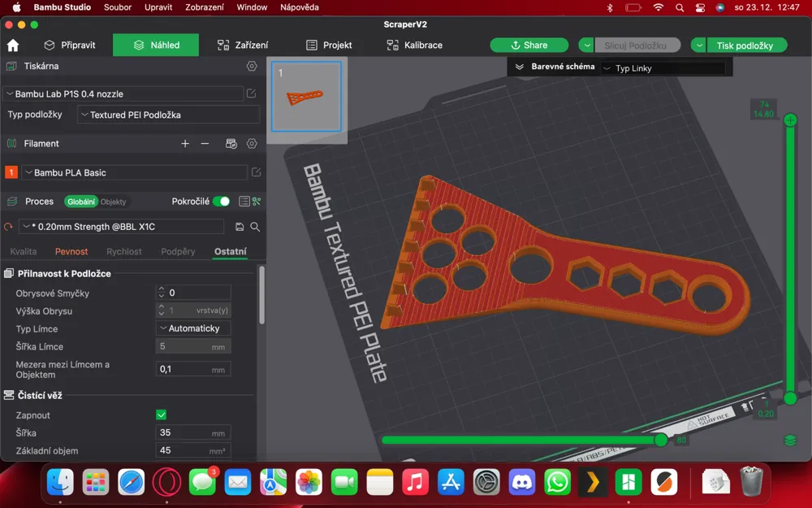Sync filaments from AMS icon
This screenshot has height=508, width=812.
pos(231,144)
